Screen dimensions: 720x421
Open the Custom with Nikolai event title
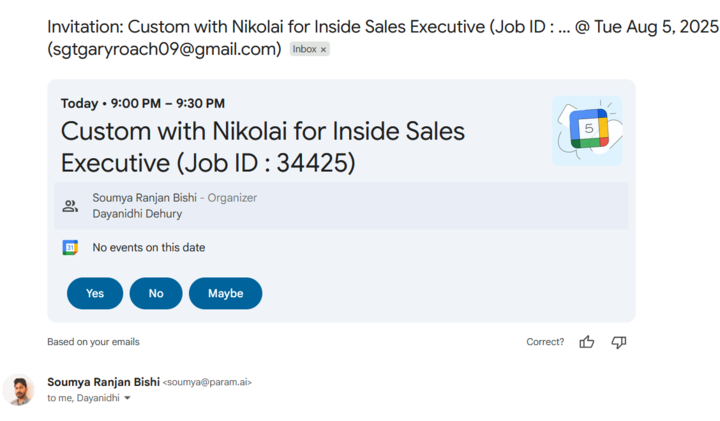pyautogui.click(x=262, y=146)
